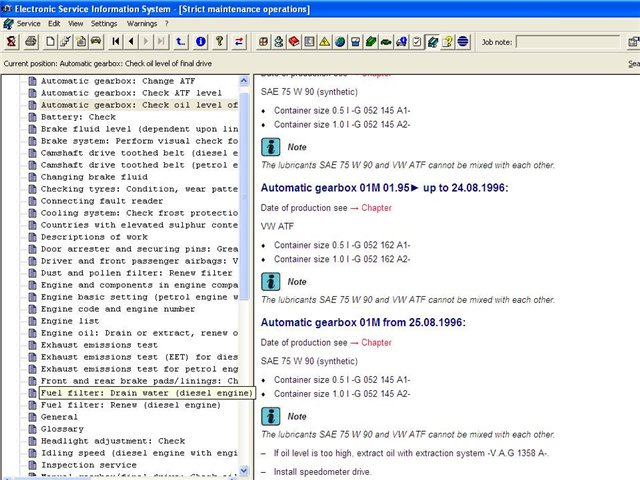This screenshot has width=640, height=480.
Task: Follow Chapter link under 01M up to 24.08.1996
Action: [376, 208]
